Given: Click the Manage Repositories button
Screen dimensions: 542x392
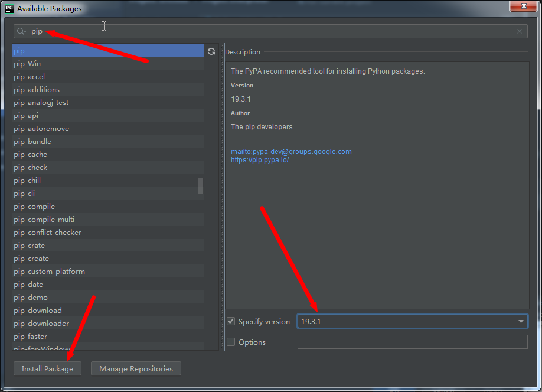Looking at the screenshot, I should click(x=136, y=368).
